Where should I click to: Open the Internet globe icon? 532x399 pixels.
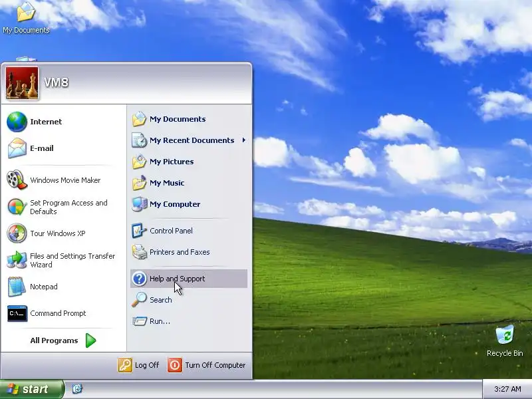pos(17,122)
